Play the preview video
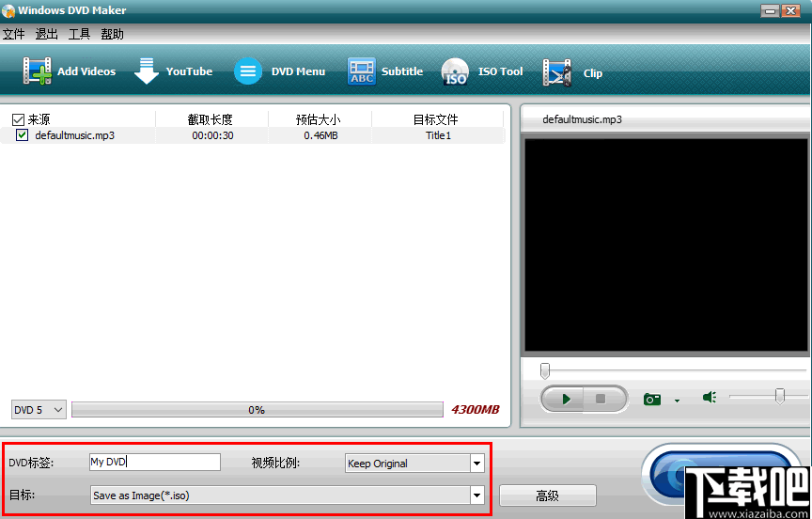The width and height of the screenshot is (812, 519). 564,399
